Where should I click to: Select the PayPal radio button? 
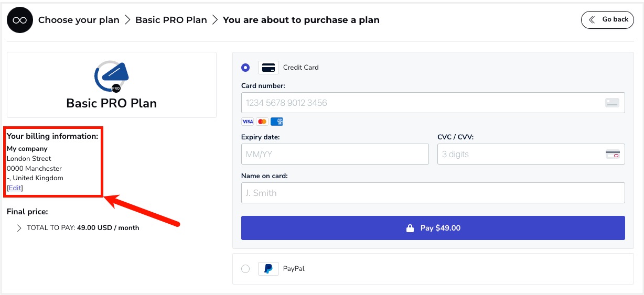[245, 269]
